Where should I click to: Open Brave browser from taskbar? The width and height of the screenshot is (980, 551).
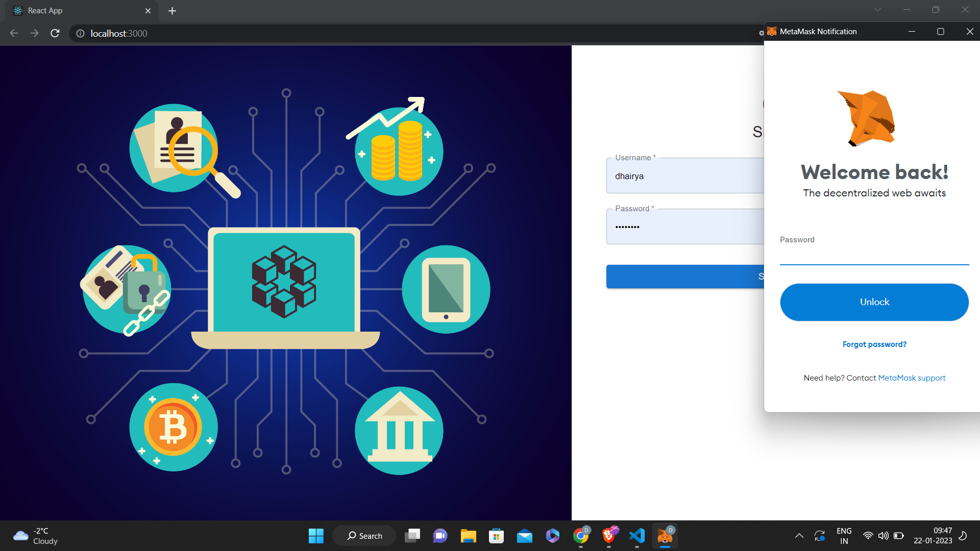coord(609,536)
